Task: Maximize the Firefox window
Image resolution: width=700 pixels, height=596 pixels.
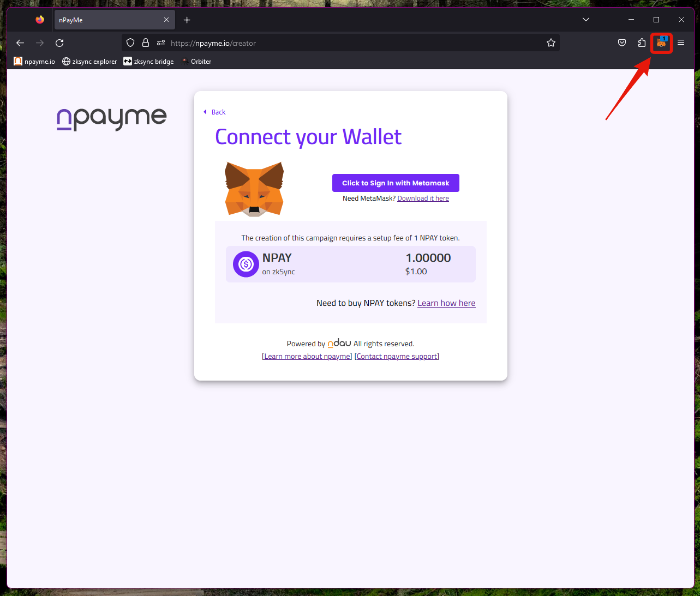Action: point(656,20)
